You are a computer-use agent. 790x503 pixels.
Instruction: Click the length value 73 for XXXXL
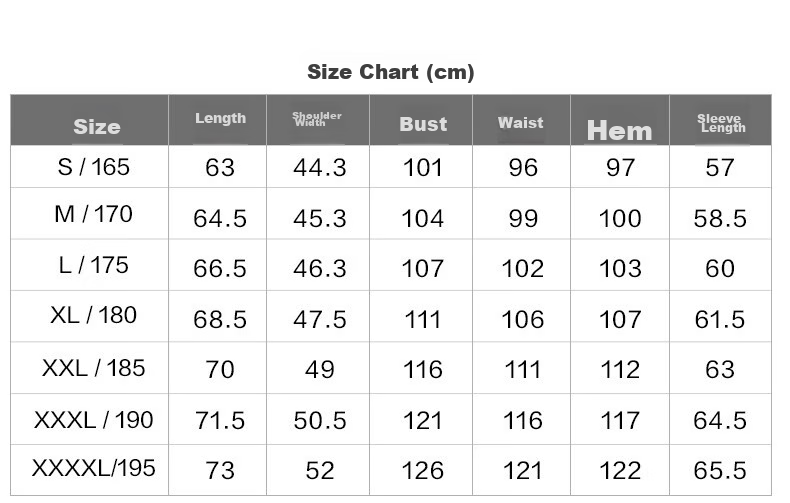[x=220, y=470]
